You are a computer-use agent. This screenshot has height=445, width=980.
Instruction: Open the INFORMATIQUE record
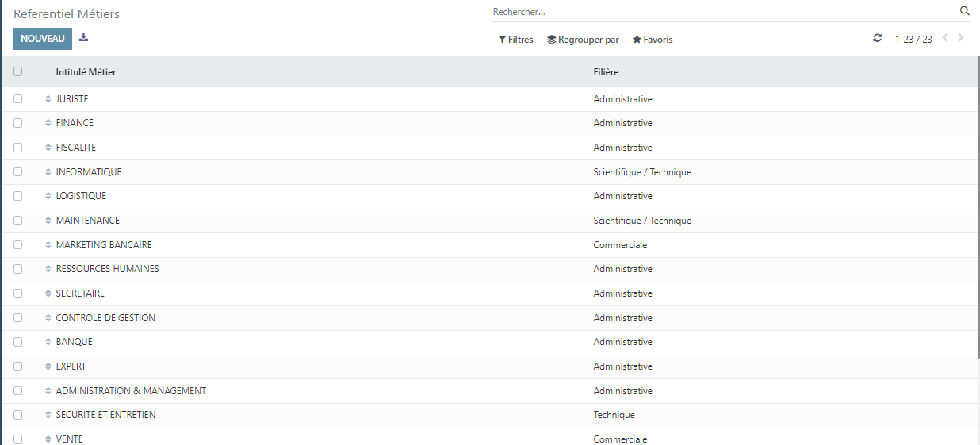(89, 172)
